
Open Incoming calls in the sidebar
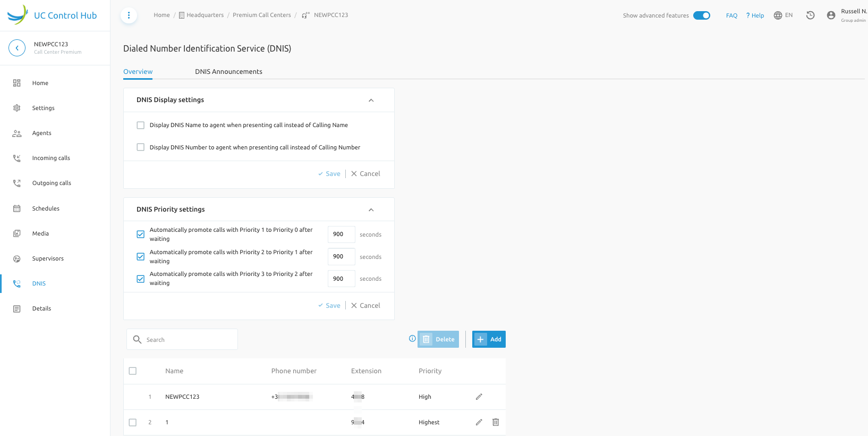pyautogui.click(x=51, y=158)
